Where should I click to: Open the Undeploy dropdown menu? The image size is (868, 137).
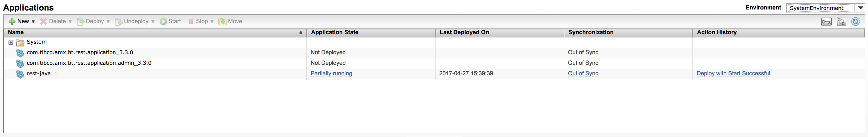point(153,22)
